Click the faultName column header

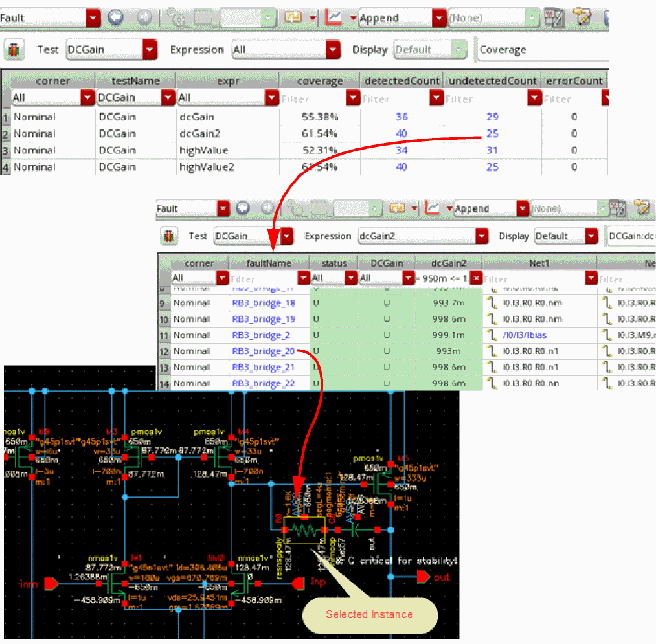point(269,263)
